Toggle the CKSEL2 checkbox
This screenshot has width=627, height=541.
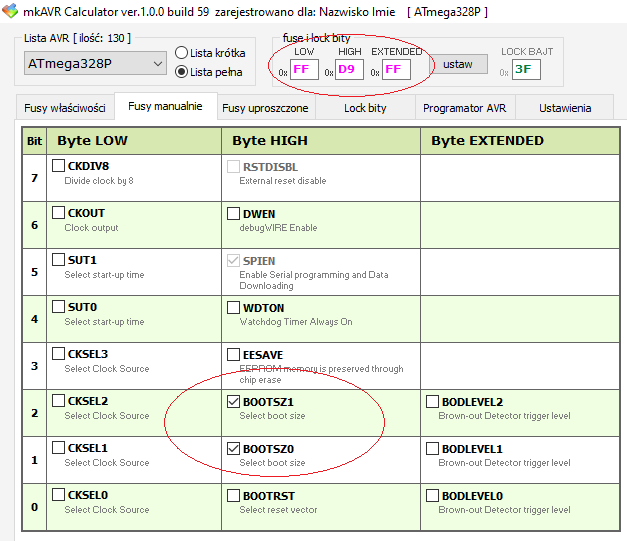click(58, 401)
